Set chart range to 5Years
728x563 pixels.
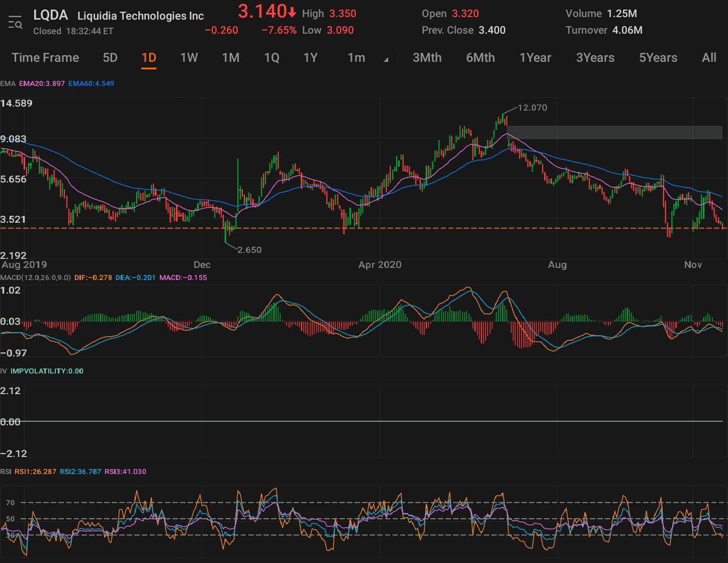point(658,58)
